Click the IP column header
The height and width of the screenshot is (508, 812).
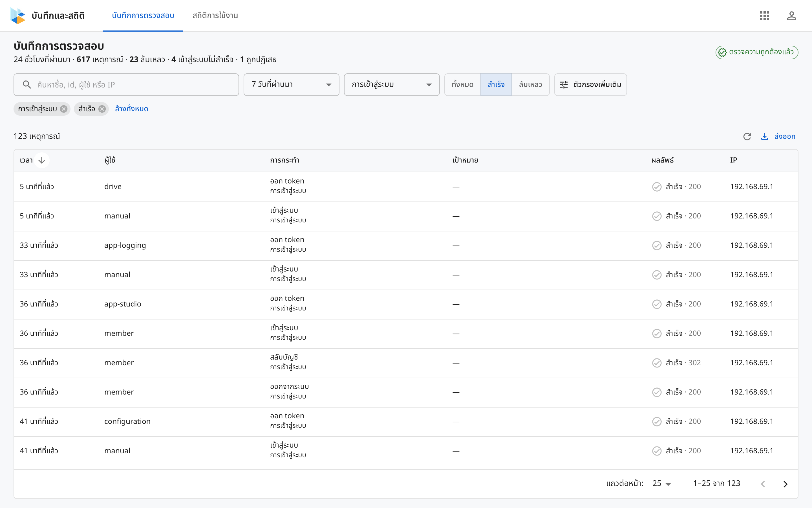click(734, 160)
